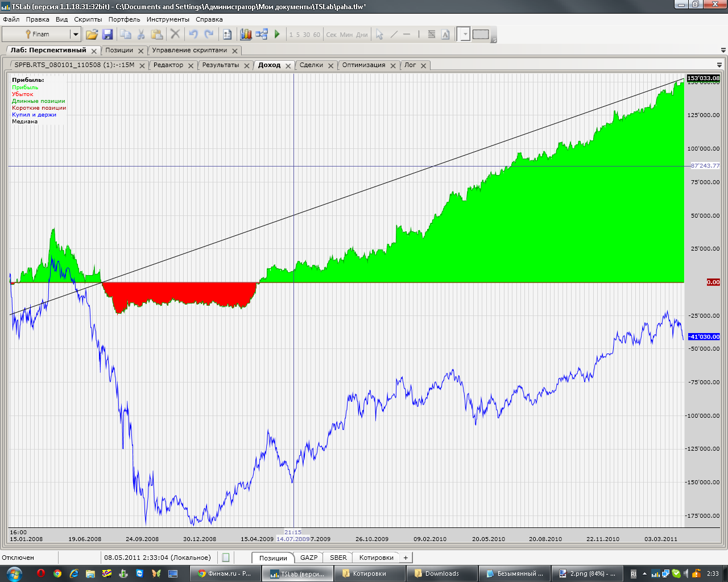728x582 pixels.
Task: Choose the Мин timeframe unit
Action: (x=346, y=35)
